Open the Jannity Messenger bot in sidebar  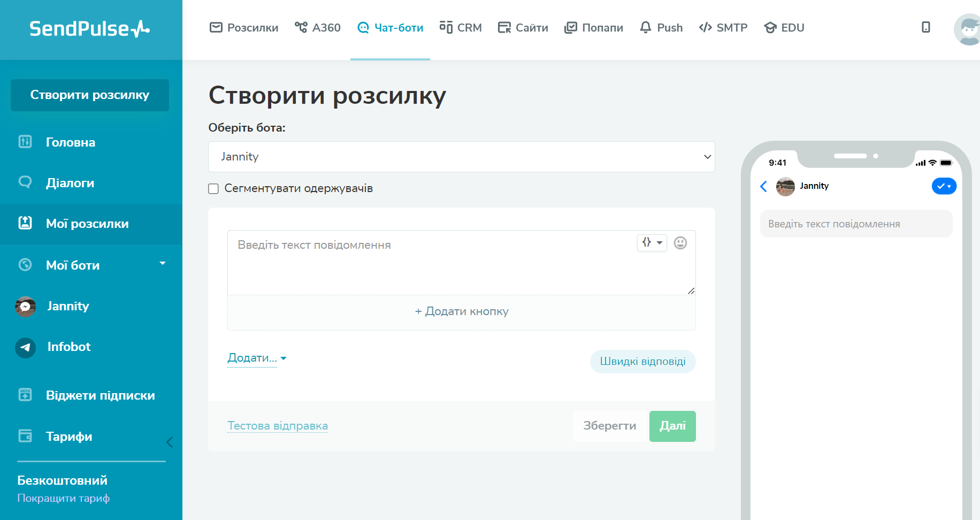tap(68, 306)
